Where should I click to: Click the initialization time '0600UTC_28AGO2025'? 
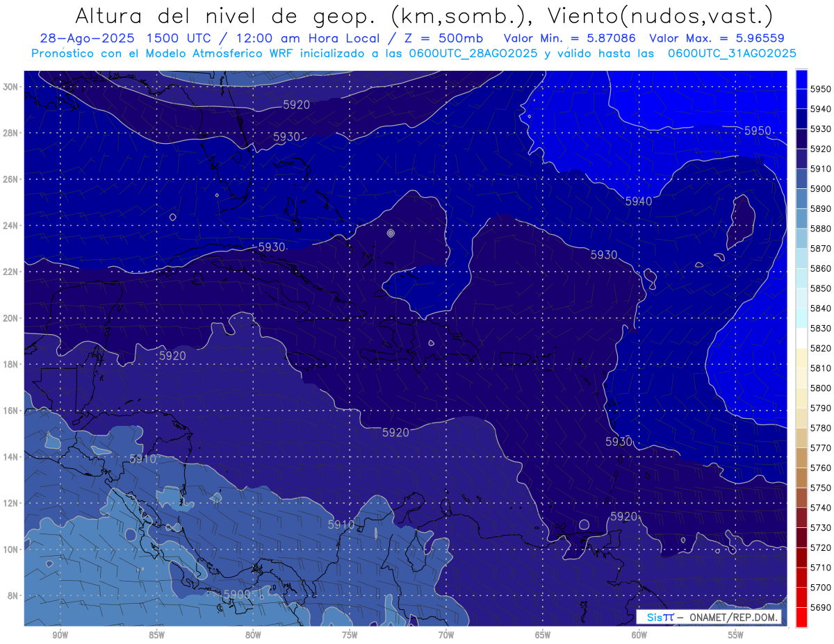tap(473, 53)
